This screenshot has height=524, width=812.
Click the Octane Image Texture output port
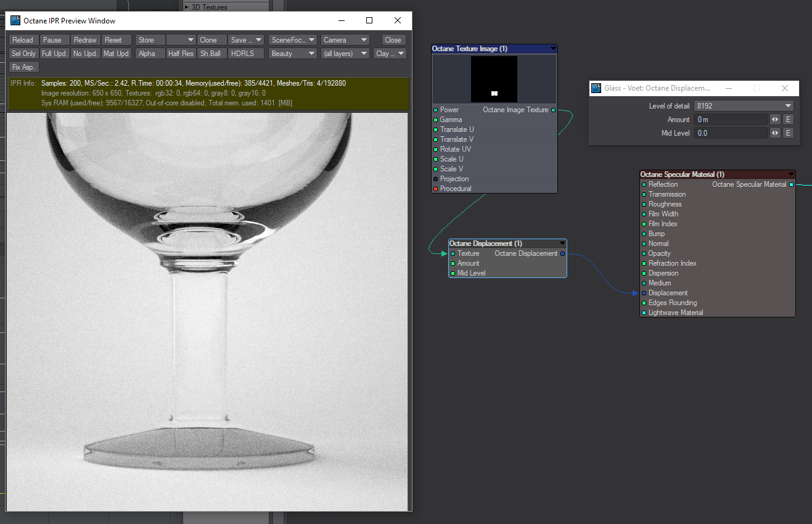(553, 110)
